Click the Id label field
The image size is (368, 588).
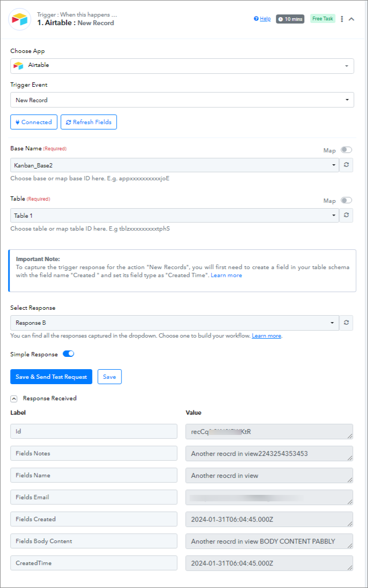click(94, 431)
